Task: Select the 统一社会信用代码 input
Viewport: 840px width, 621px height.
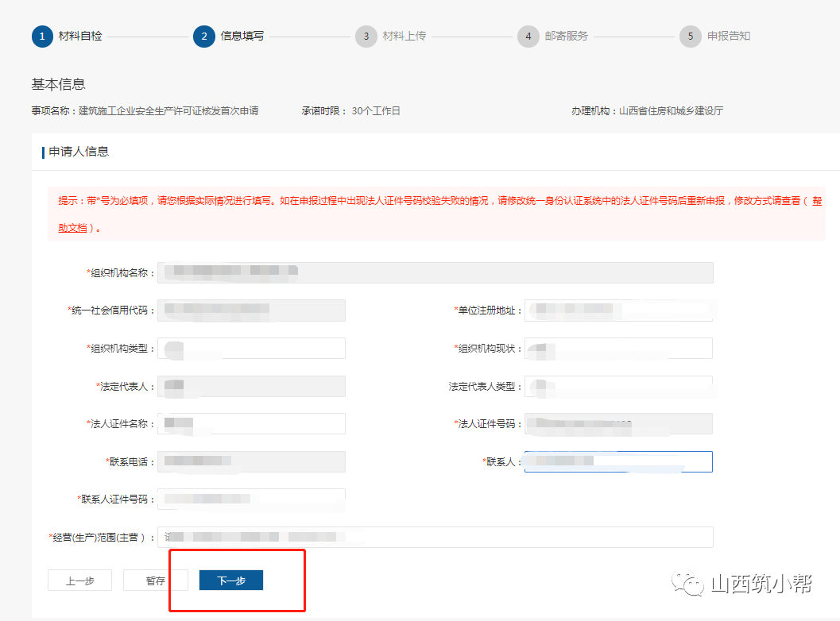Action: click(251, 310)
